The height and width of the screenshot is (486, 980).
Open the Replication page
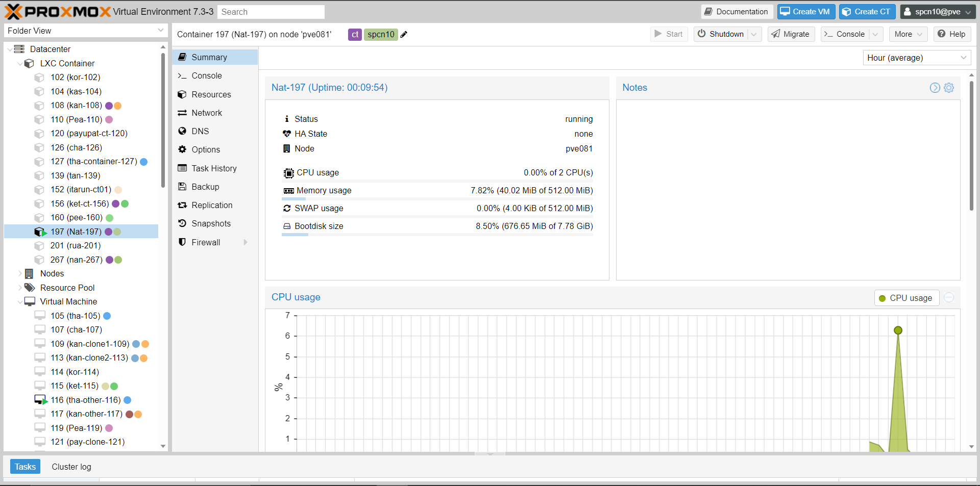click(211, 205)
